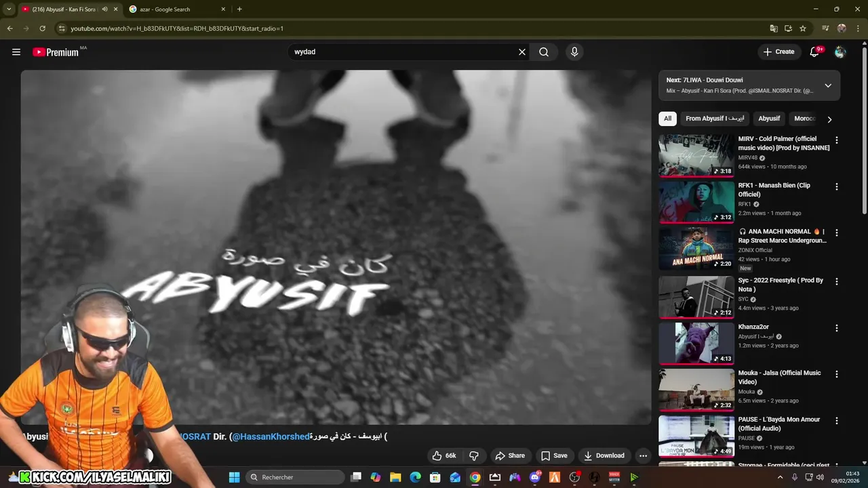Open the Khanza2or video title
Viewport: 868px width, 488px height.
point(753,327)
